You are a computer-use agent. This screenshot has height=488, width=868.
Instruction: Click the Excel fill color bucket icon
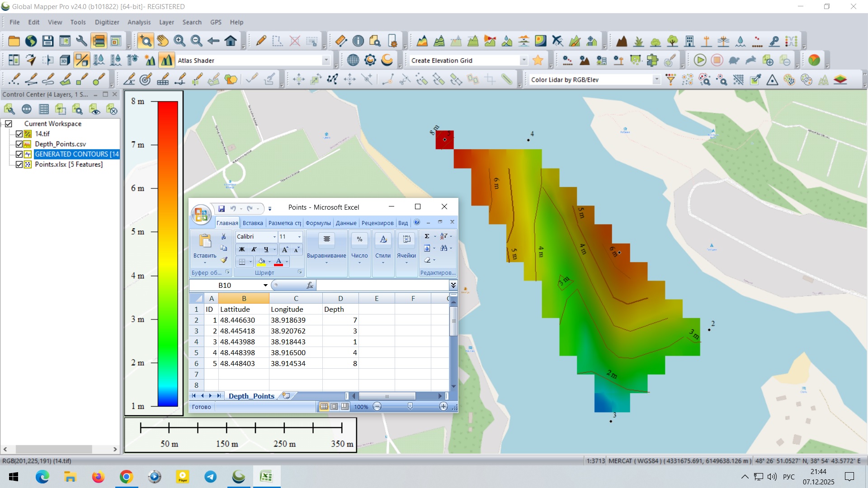click(261, 262)
